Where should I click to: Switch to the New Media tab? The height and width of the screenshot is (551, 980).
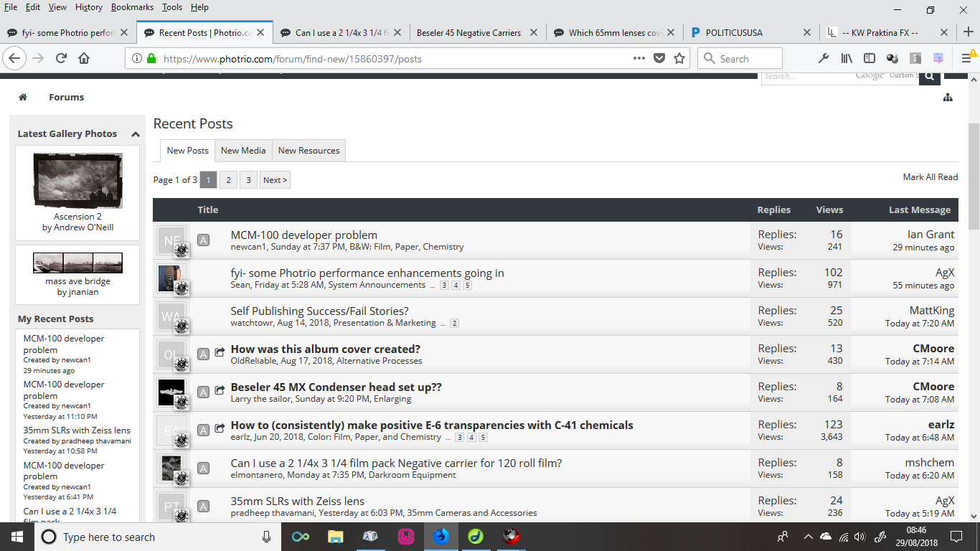(243, 151)
